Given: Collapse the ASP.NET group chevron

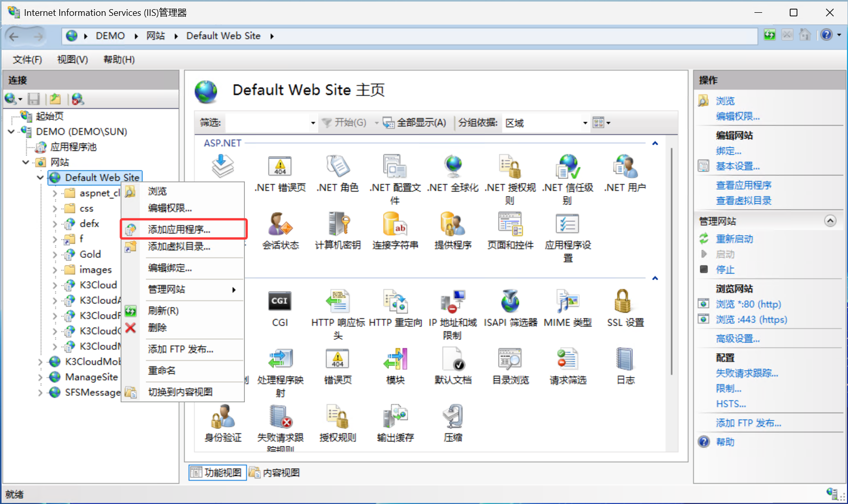Looking at the screenshot, I should 655,144.
